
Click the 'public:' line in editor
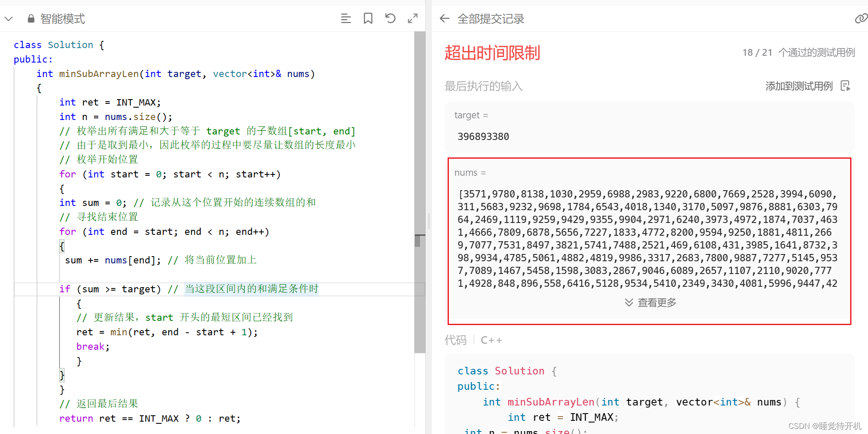(x=33, y=59)
